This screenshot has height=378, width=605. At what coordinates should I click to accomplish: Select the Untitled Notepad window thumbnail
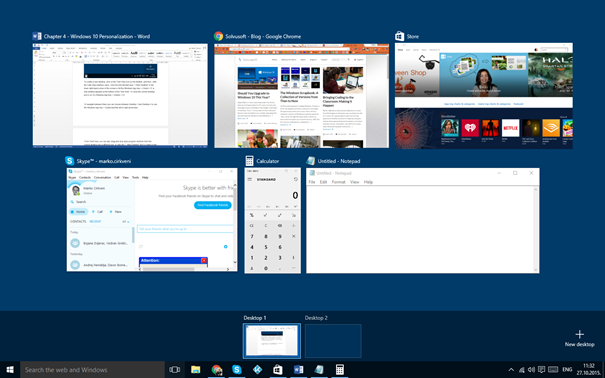[422, 221]
